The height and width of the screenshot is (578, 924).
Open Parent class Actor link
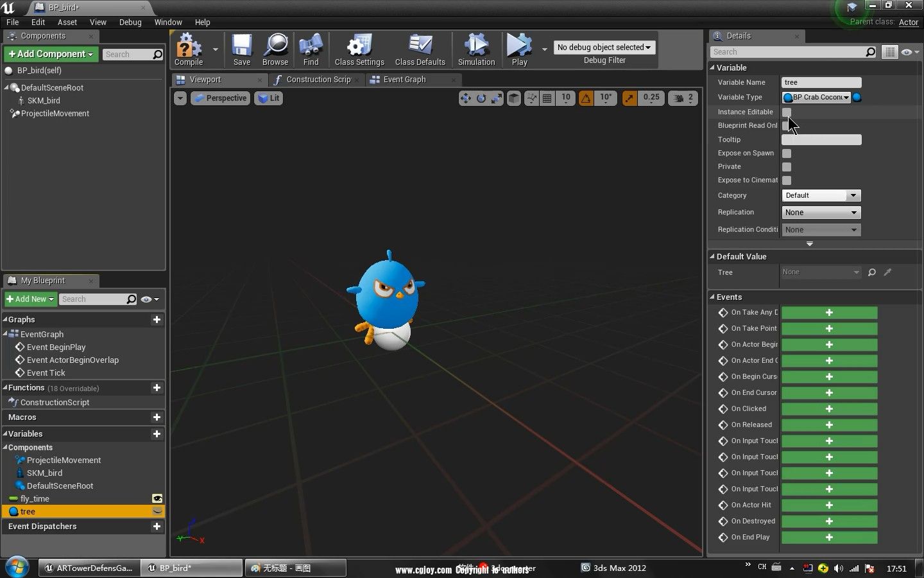[x=909, y=22]
